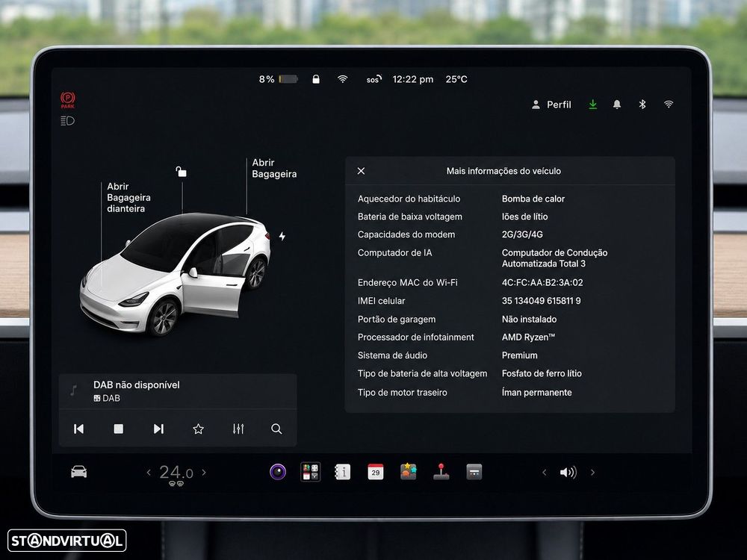Favorite the current station with star
Image resolution: width=747 pixels, height=560 pixels.
point(198,429)
